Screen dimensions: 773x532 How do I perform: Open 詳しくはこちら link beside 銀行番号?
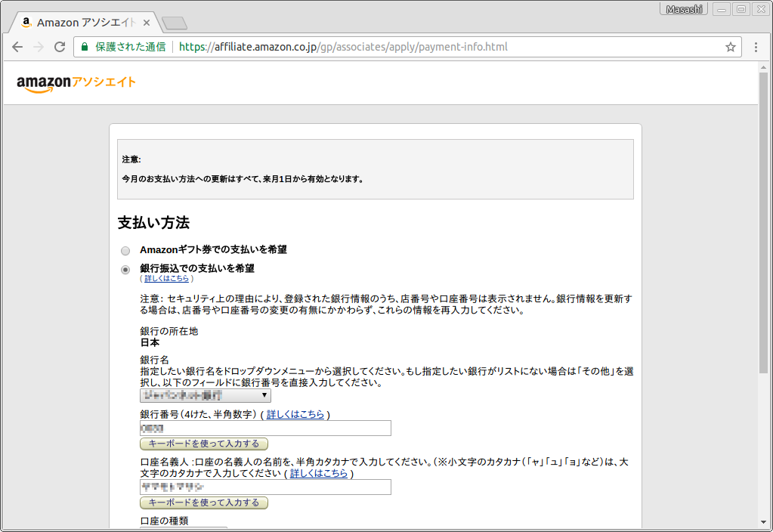tap(295, 415)
